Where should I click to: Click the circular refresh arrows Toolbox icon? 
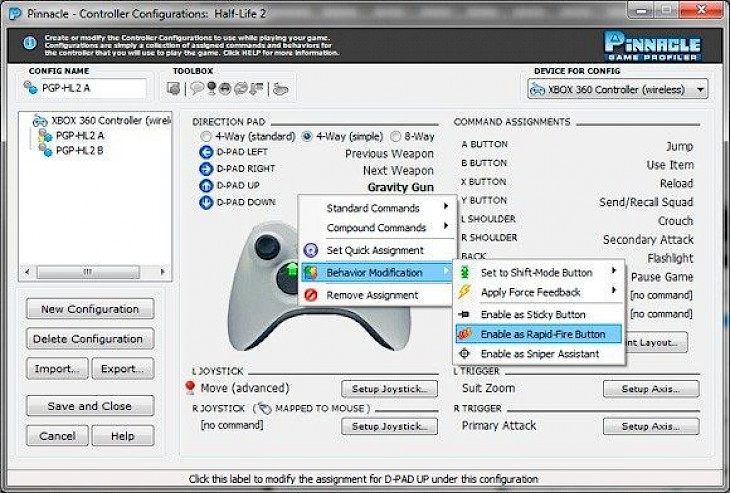click(x=240, y=88)
